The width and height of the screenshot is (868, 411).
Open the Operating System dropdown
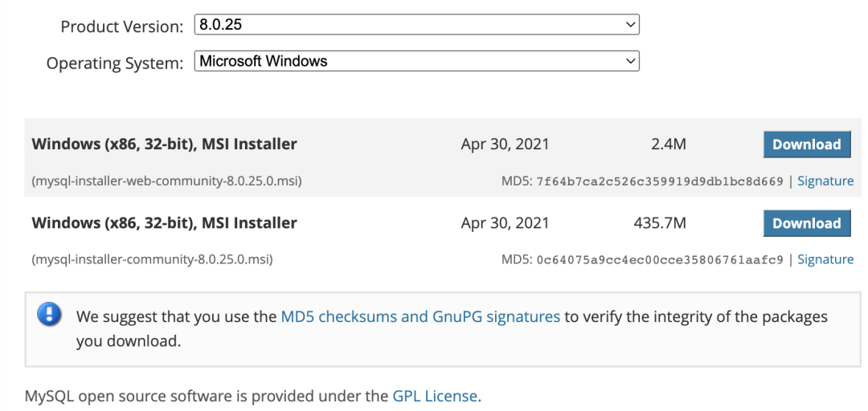tap(416, 61)
